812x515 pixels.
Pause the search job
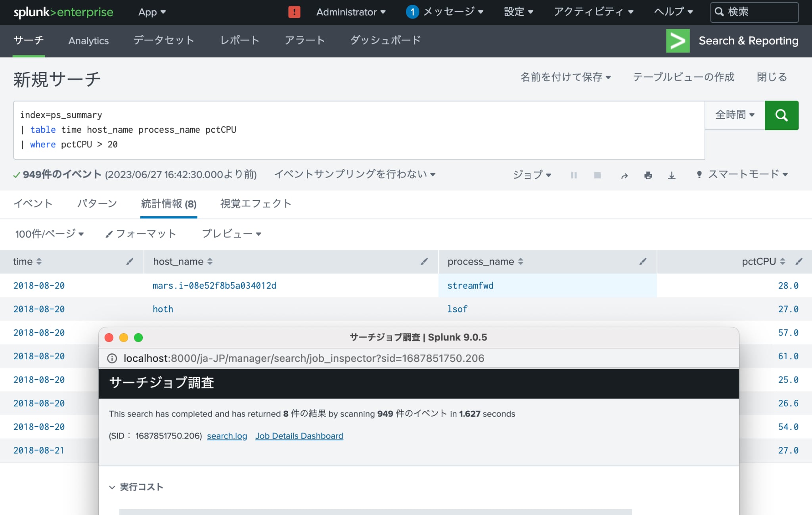pyautogui.click(x=574, y=175)
